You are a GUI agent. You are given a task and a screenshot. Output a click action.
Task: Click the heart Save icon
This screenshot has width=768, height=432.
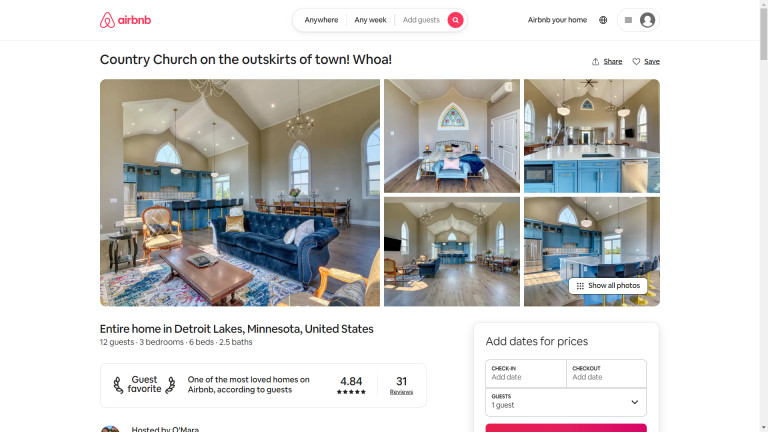636,61
